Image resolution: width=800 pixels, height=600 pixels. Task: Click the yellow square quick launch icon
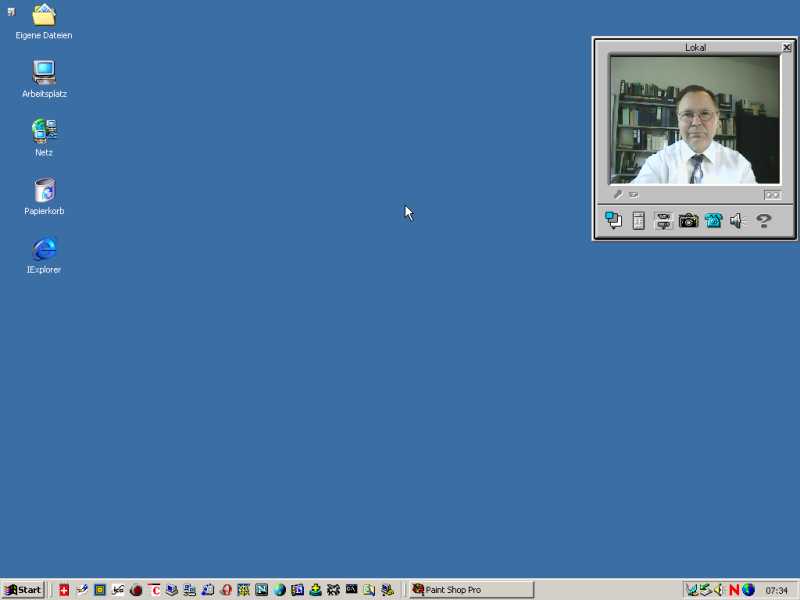coord(100,590)
